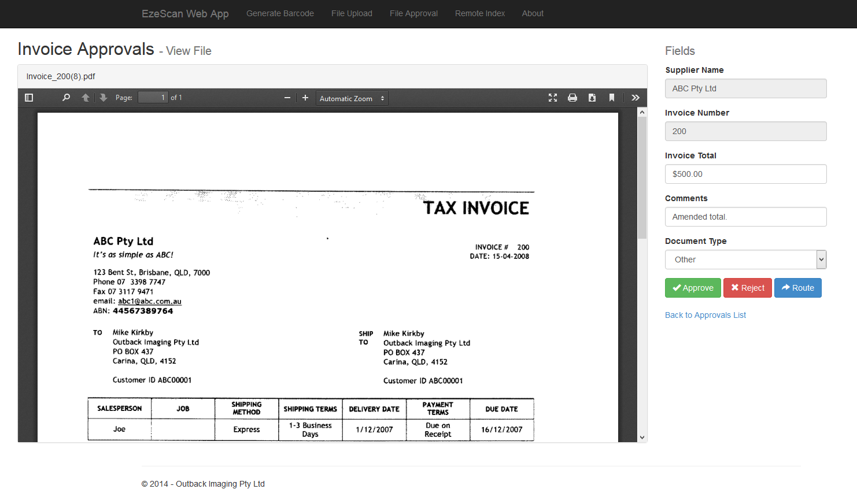The width and height of the screenshot is (857, 504).
Task: Zoom out using the minus icon
Action: pos(287,98)
